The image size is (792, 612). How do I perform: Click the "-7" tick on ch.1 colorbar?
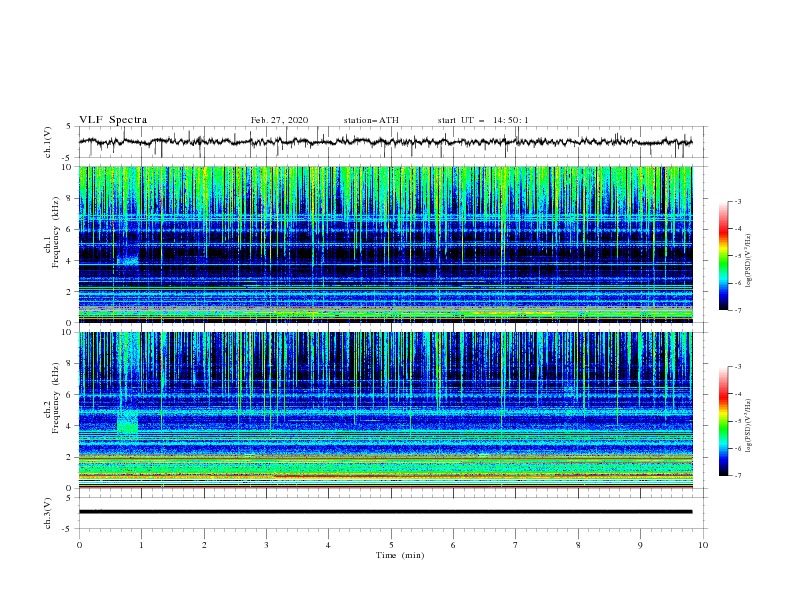pos(737,310)
